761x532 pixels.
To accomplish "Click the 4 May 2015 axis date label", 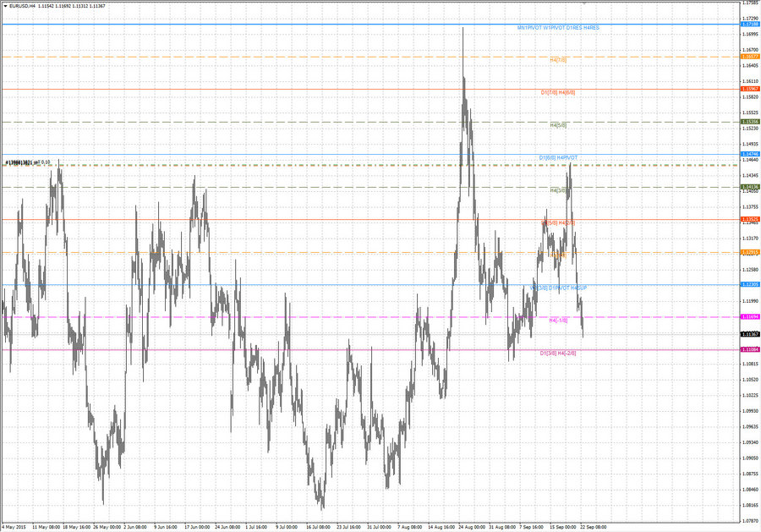I will [15, 526].
